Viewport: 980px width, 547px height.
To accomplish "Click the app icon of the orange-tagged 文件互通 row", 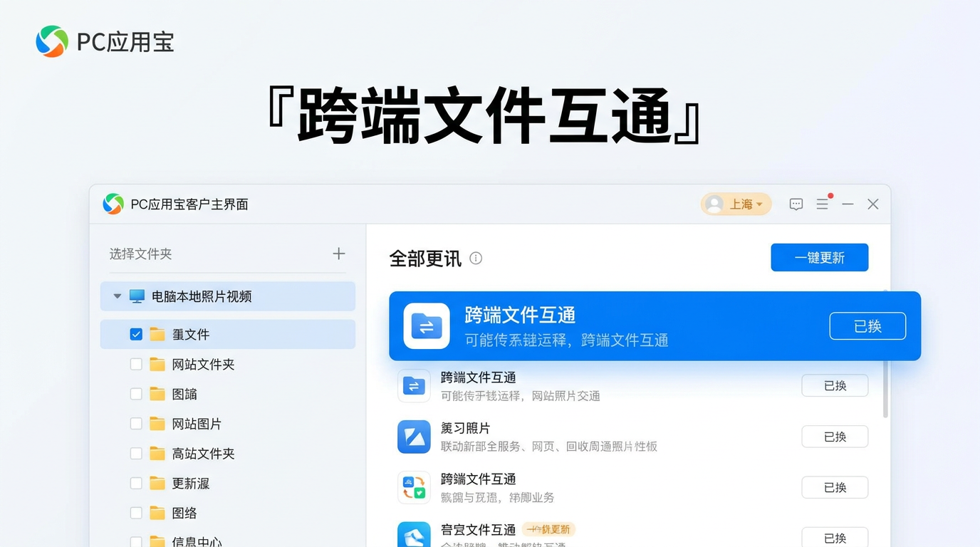I will [x=414, y=534].
